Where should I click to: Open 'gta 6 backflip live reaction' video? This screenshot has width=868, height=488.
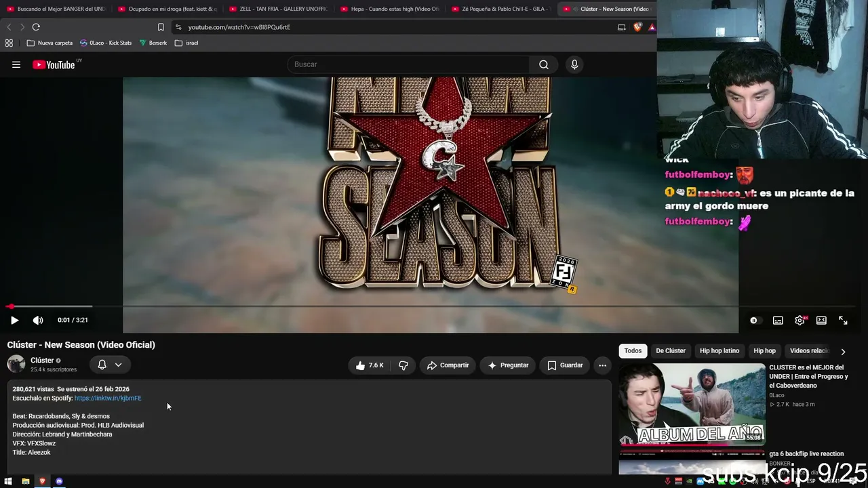pyautogui.click(x=806, y=454)
